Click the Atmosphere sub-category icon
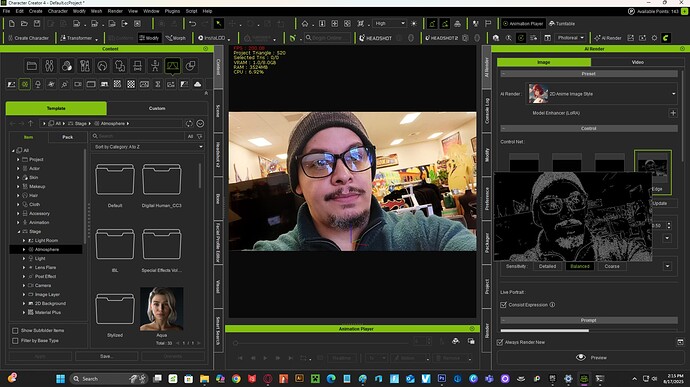The height and width of the screenshot is (387, 690). (25, 84)
